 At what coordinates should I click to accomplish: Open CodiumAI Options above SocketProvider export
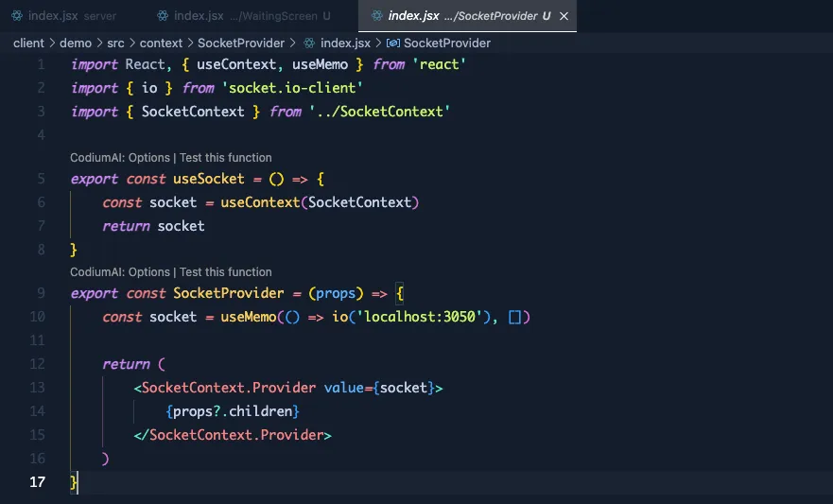120,272
